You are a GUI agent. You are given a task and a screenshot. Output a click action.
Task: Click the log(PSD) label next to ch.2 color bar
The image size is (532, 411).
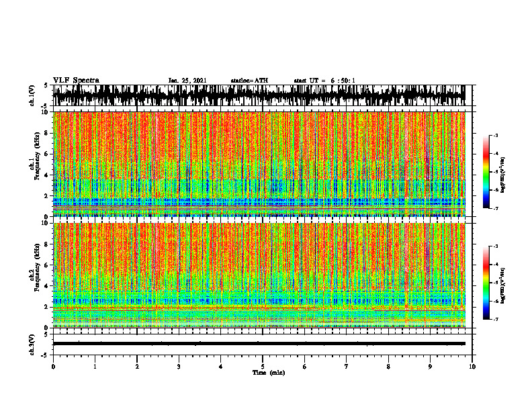pyautogui.click(x=502, y=286)
